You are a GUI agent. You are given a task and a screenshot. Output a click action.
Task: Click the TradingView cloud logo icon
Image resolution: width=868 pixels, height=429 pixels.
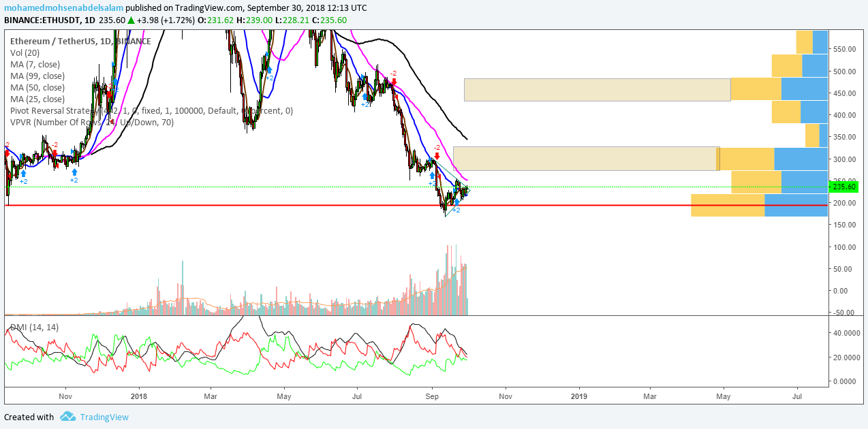67,417
